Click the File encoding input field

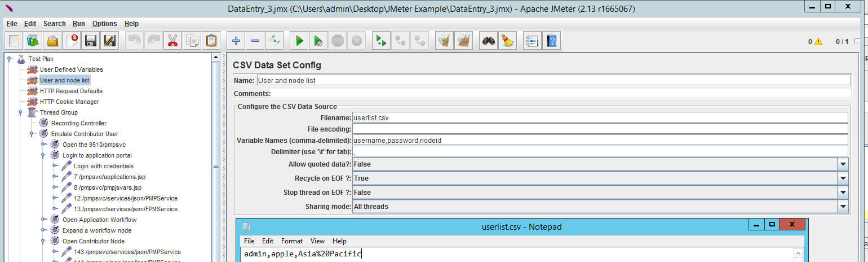[600, 129]
